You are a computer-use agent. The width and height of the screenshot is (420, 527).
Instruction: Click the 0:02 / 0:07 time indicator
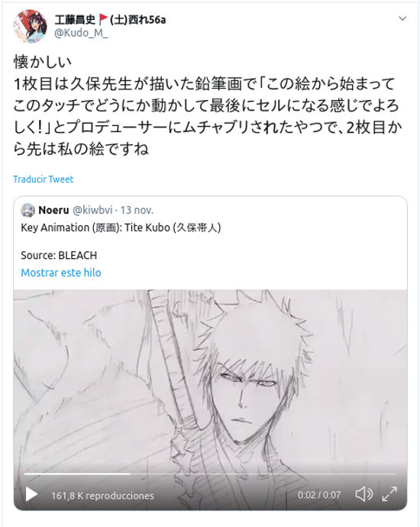[x=319, y=495]
